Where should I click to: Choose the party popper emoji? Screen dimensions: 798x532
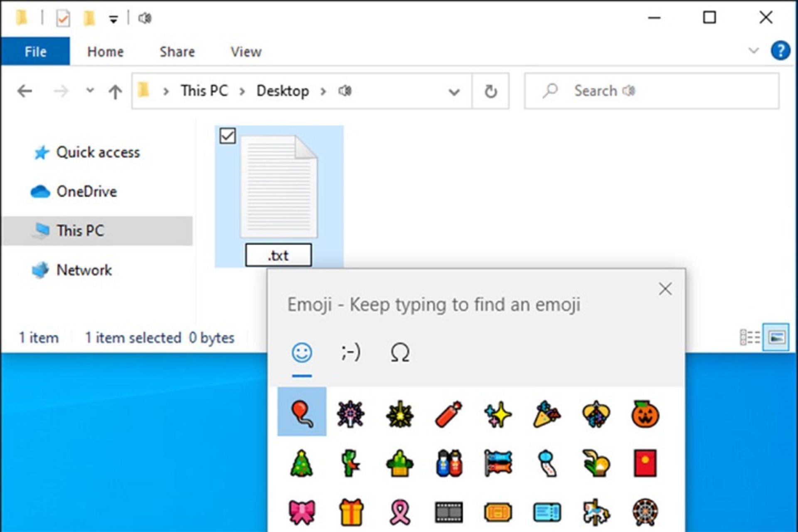click(x=547, y=414)
